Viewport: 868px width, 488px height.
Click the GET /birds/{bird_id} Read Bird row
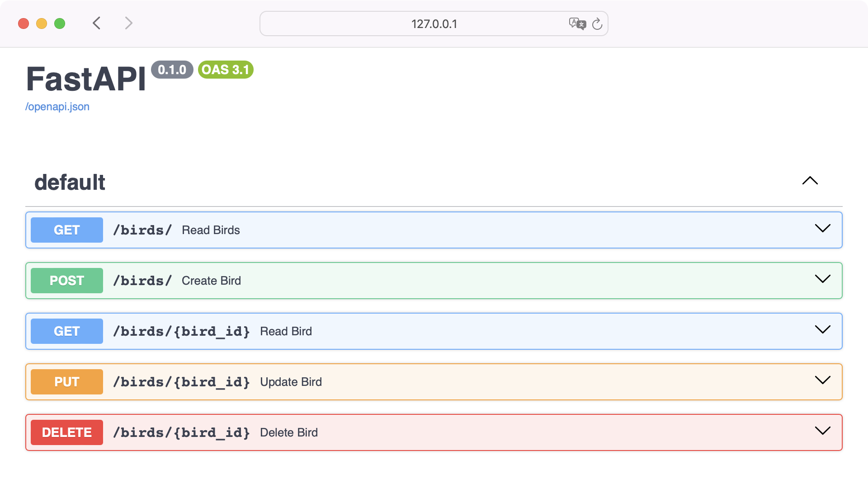click(x=407, y=331)
